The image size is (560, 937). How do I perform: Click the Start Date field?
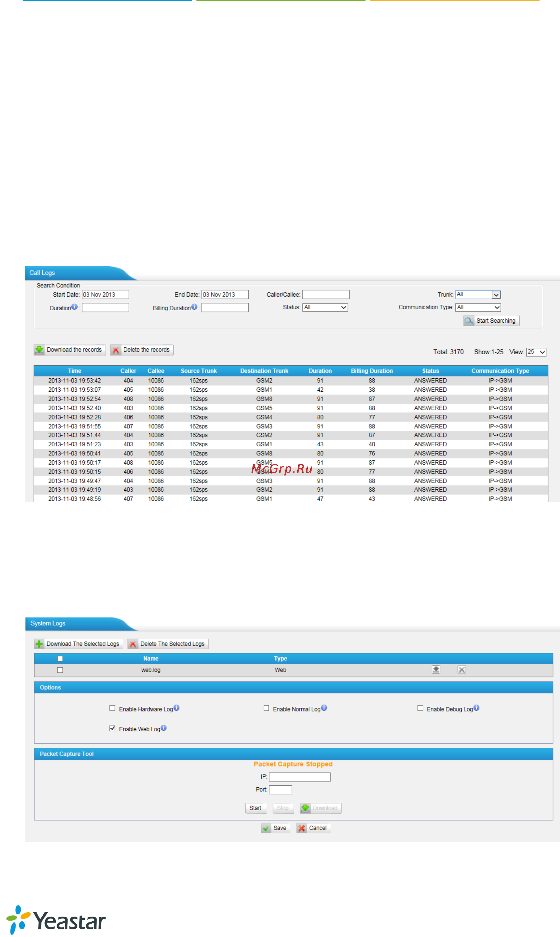tap(105, 294)
